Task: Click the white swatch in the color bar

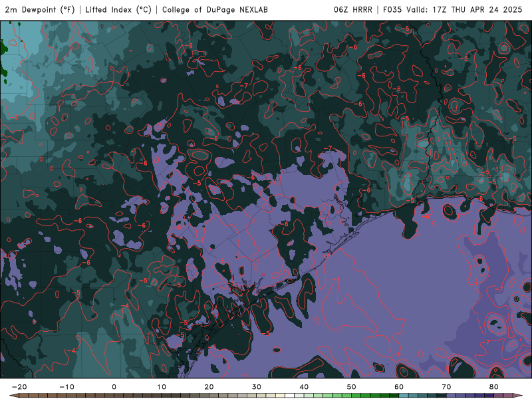Action: pos(289,395)
